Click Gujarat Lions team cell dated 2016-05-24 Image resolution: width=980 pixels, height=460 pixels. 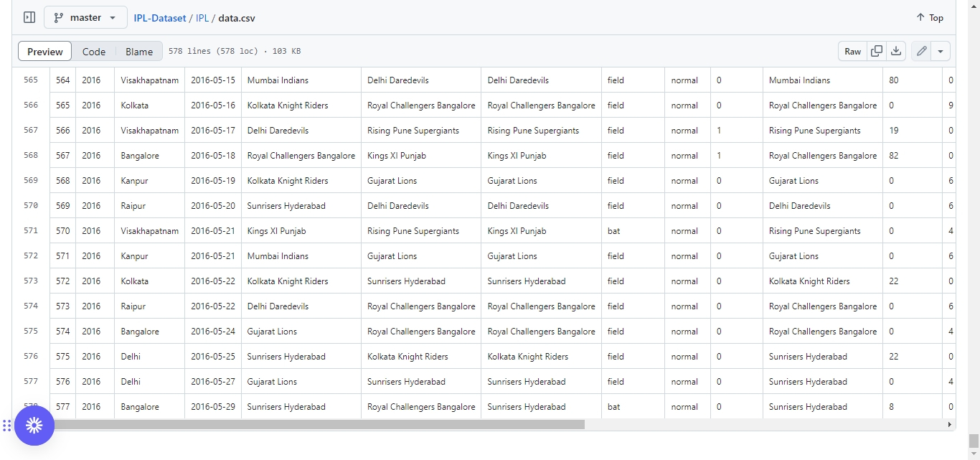point(301,332)
